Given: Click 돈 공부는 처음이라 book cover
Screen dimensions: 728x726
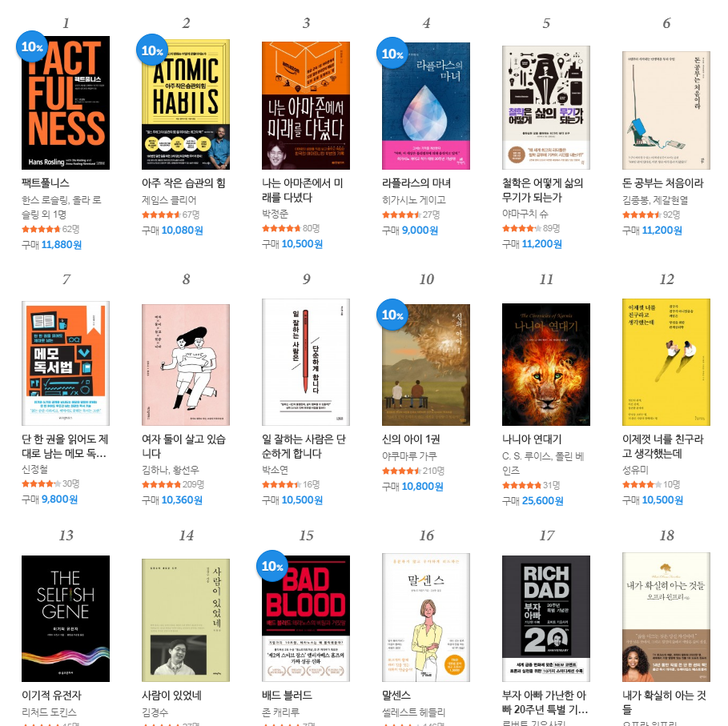Looking at the screenshot, I should [666, 110].
